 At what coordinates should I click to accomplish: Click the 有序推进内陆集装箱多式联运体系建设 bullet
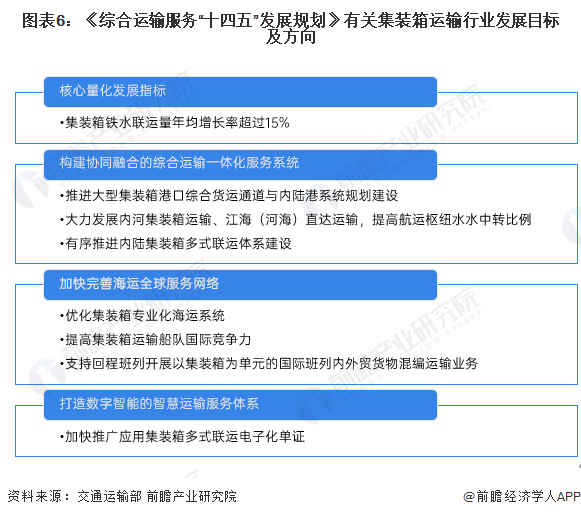(175, 243)
